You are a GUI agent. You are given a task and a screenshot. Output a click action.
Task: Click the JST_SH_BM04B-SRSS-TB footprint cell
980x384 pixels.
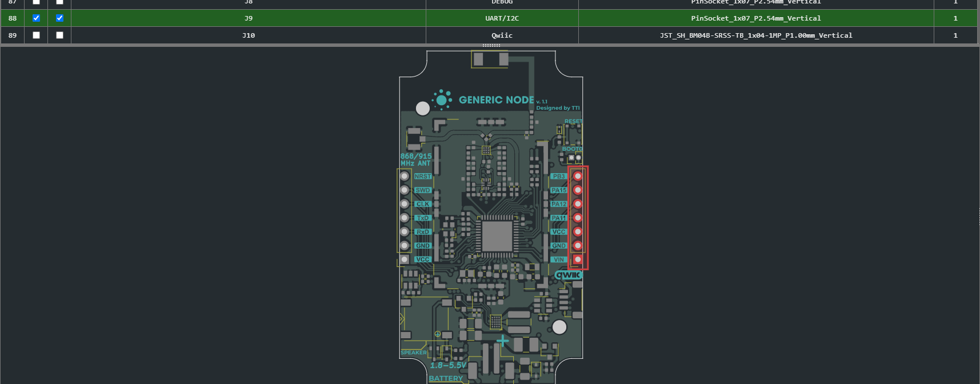pos(756,35)
